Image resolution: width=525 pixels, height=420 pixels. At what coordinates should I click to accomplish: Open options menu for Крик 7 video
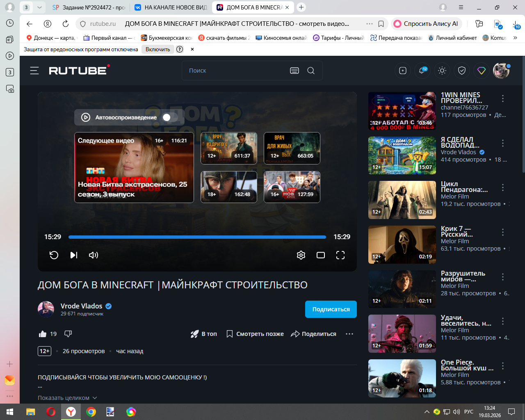click(x=503, y=233)
